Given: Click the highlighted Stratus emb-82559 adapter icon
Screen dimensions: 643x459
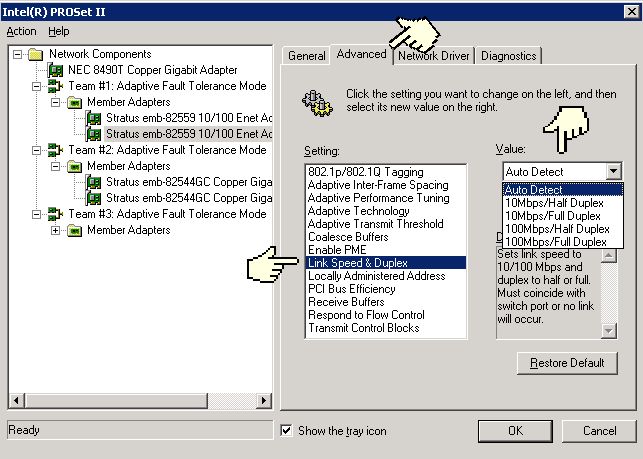Looking at the screenshot, I should click(x=93, y=134).
